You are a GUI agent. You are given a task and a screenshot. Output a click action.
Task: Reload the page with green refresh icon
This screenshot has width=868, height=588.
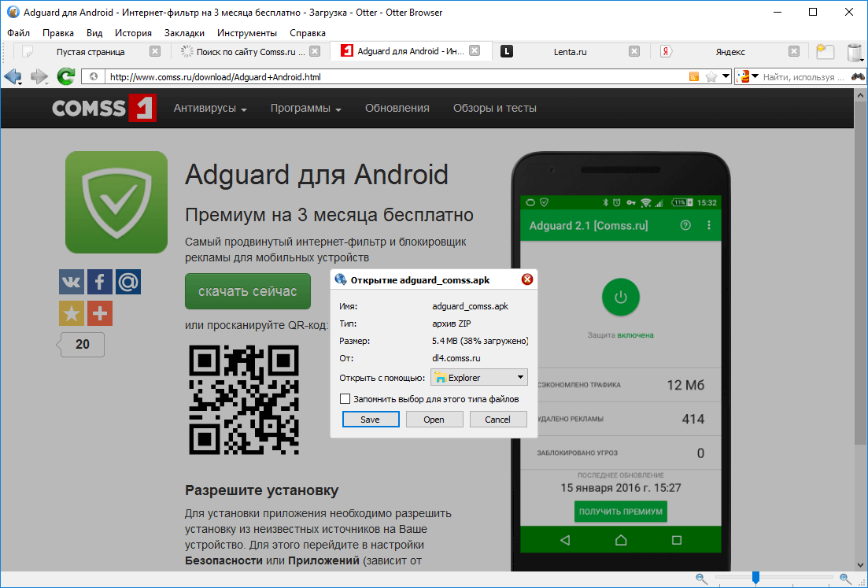tap(66, 76)
